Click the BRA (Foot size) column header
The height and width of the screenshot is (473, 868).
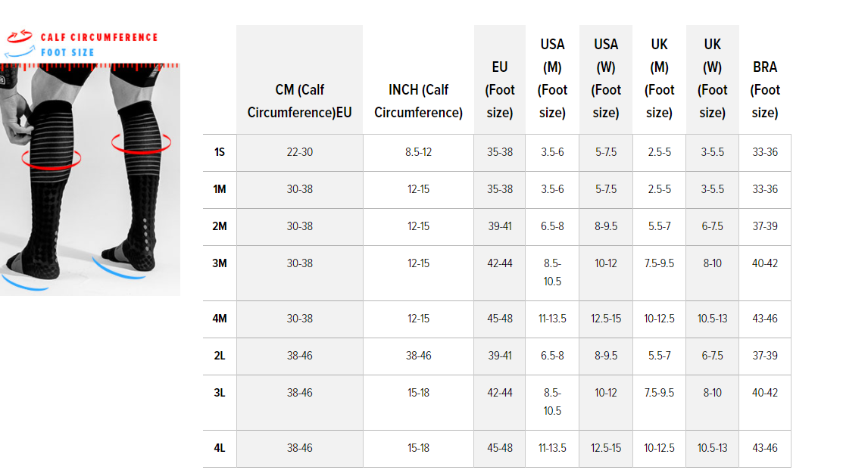765,89
